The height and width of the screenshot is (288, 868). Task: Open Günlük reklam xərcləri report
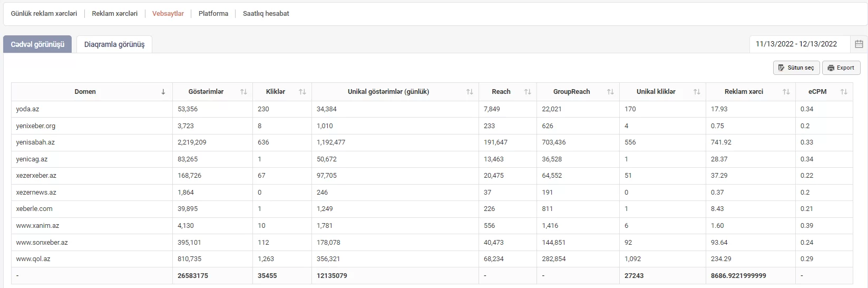point(44,14)
